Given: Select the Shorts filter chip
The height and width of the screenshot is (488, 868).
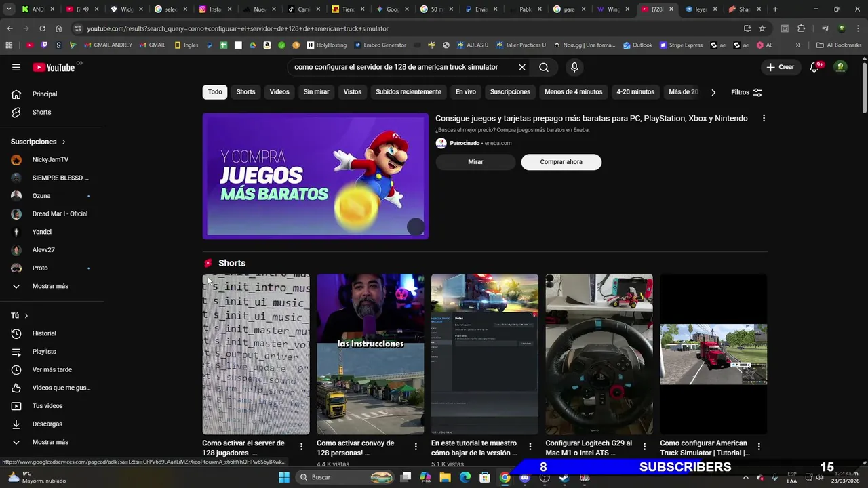Looking at the screenshot, I should coord(245,92).
